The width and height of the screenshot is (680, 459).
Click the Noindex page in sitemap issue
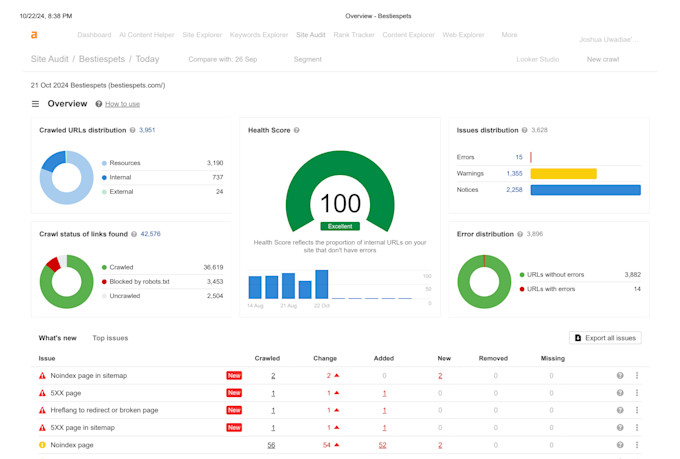coord(88,376)
